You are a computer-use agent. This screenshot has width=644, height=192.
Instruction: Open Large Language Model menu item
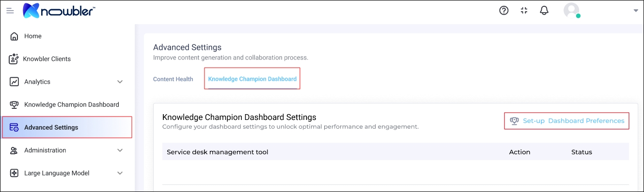click(57, 173)
